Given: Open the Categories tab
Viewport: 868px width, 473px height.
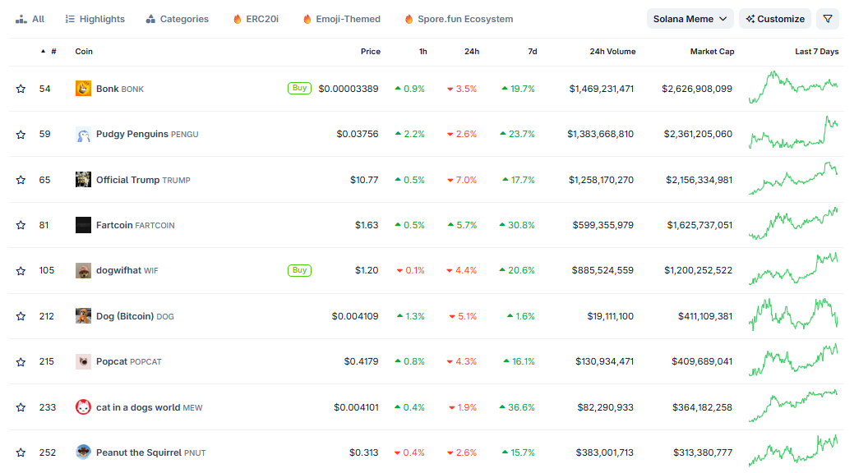Looking at the screenshot, I should pos(178,19).
